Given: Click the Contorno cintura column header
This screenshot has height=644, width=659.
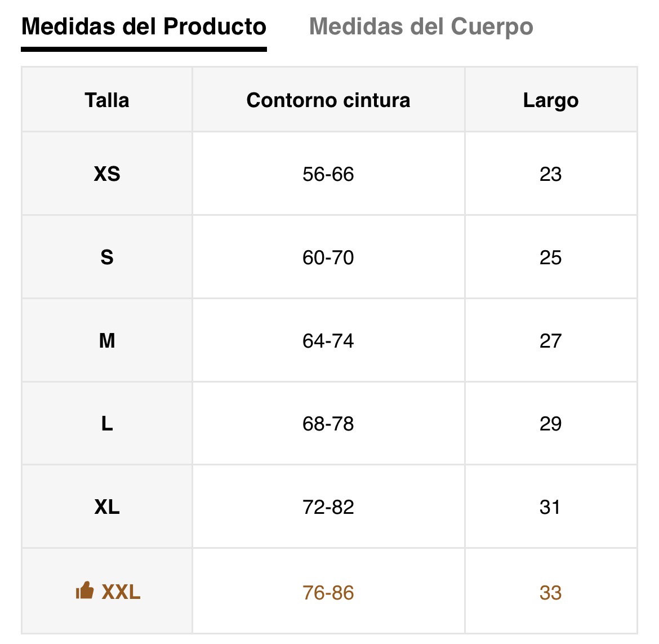Looking at the screenshot, I should coord(328,100).
